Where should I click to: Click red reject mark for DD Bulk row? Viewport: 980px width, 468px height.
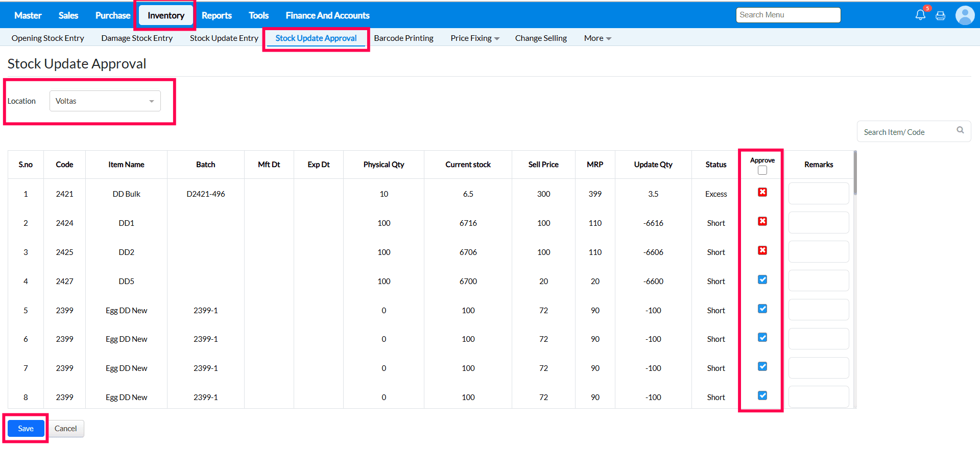[x=762, y=192]
